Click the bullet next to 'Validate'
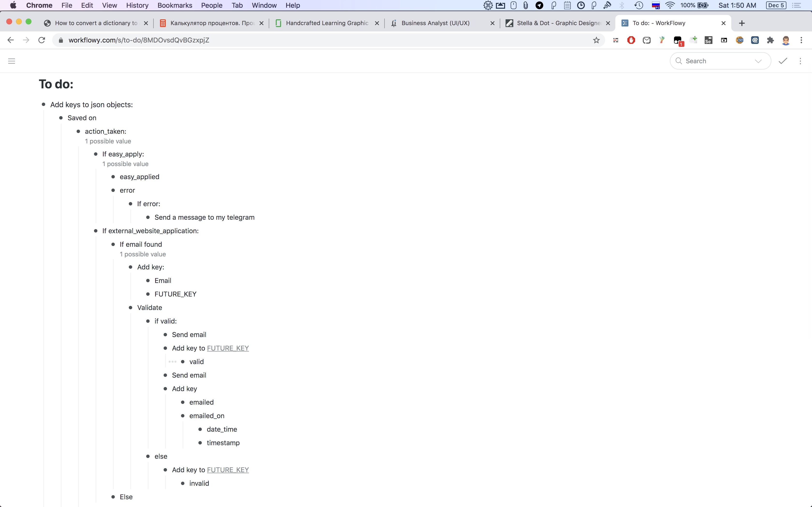Image resolution: width=812 pixels, height=507 pixels. coord(130,308)
